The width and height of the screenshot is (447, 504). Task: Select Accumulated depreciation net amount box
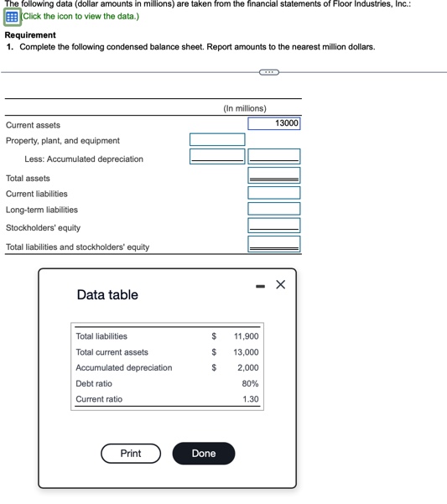coord(273,156)
